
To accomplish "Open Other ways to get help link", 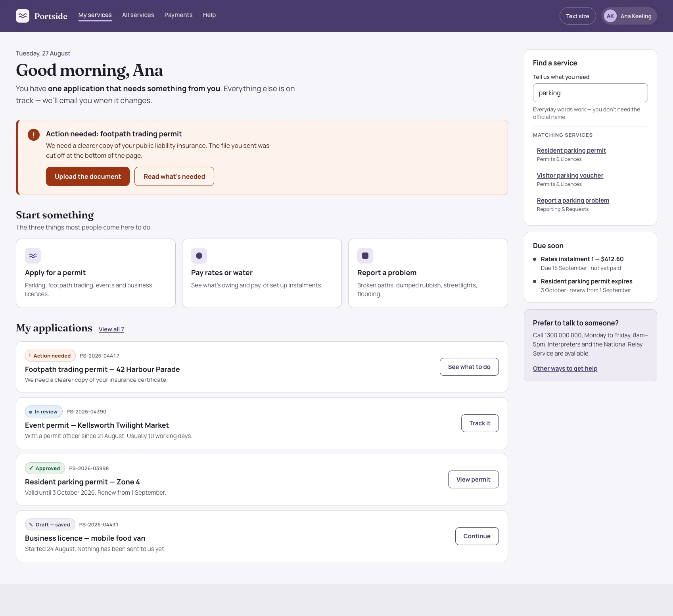I will [565, 369].
